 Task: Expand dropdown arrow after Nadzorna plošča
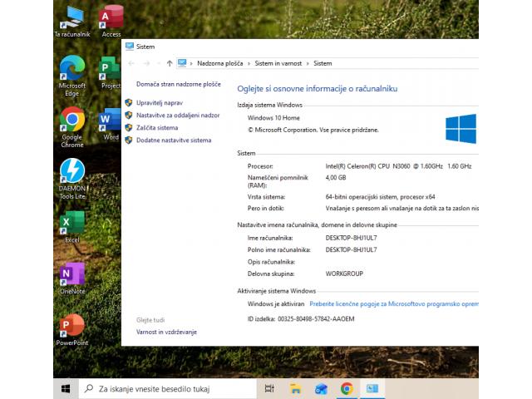pos(248,63)
